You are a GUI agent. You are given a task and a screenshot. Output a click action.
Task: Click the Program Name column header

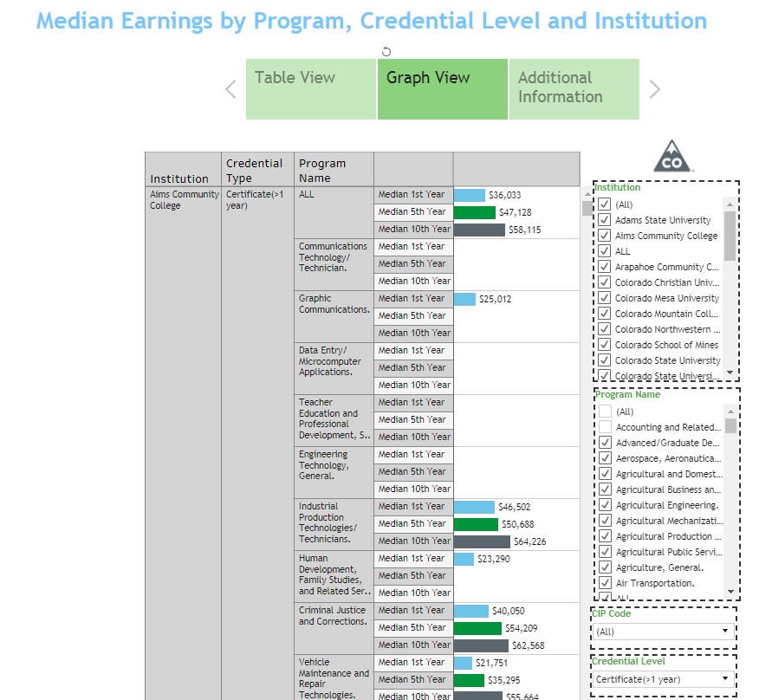click(x=334, y=169)
